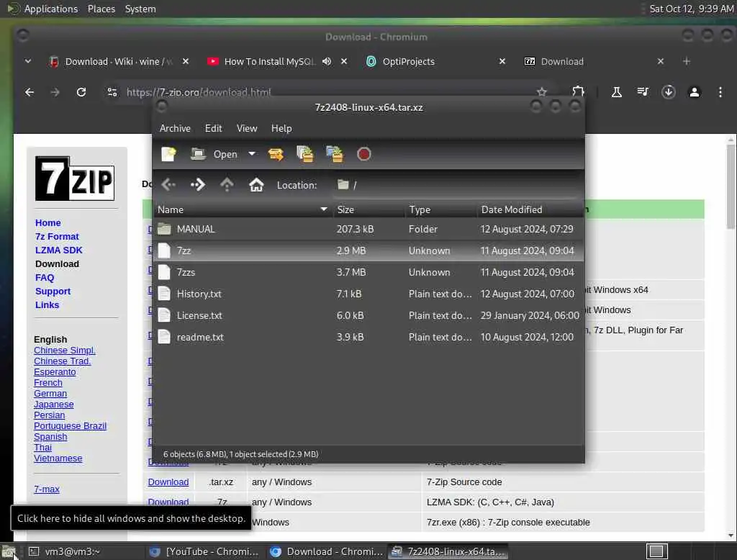Open the Edit menu
This screenshot has height=560, width=737.
pos(213,128)
